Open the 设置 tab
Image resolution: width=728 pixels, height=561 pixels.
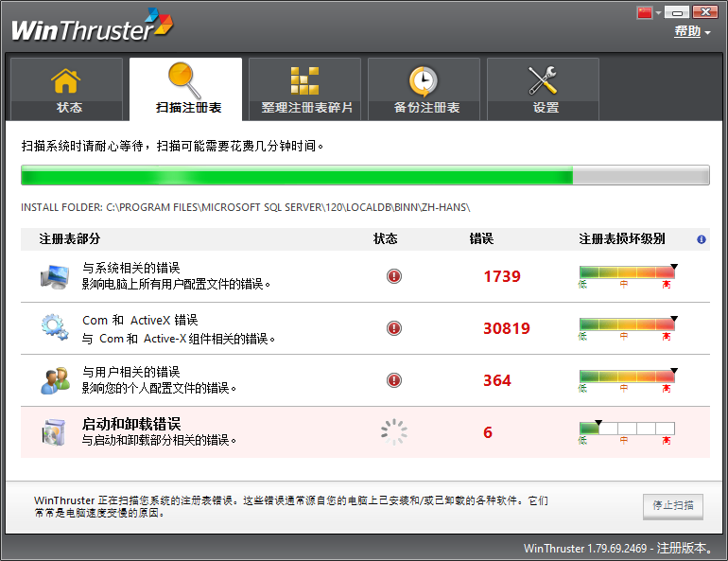pos(544,89)
